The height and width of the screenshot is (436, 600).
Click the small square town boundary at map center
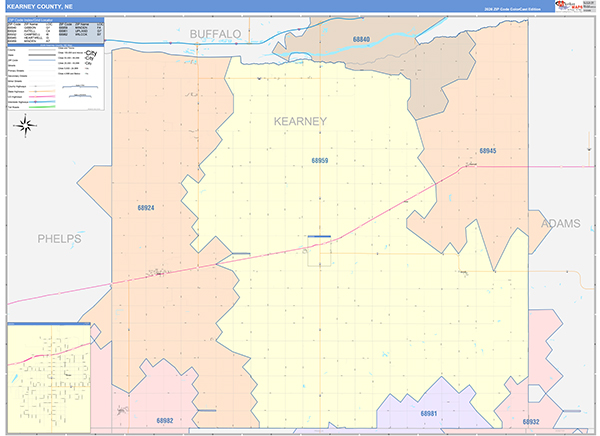tap(319, 251)
